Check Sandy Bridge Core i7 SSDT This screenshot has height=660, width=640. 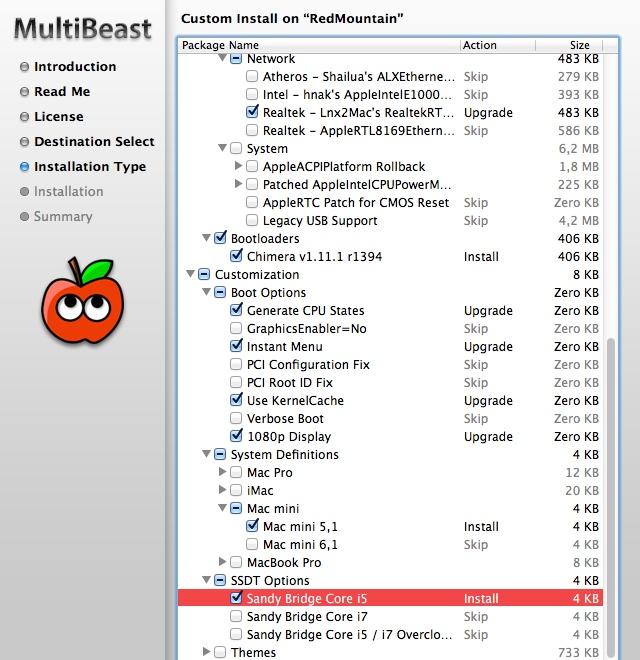(x=236, y=616)
